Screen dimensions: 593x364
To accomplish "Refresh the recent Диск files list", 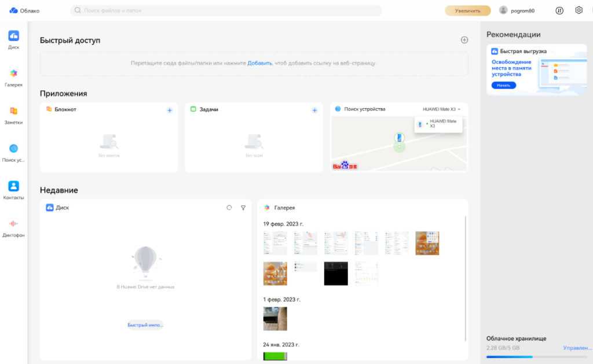I will click(x=229, y=208).
